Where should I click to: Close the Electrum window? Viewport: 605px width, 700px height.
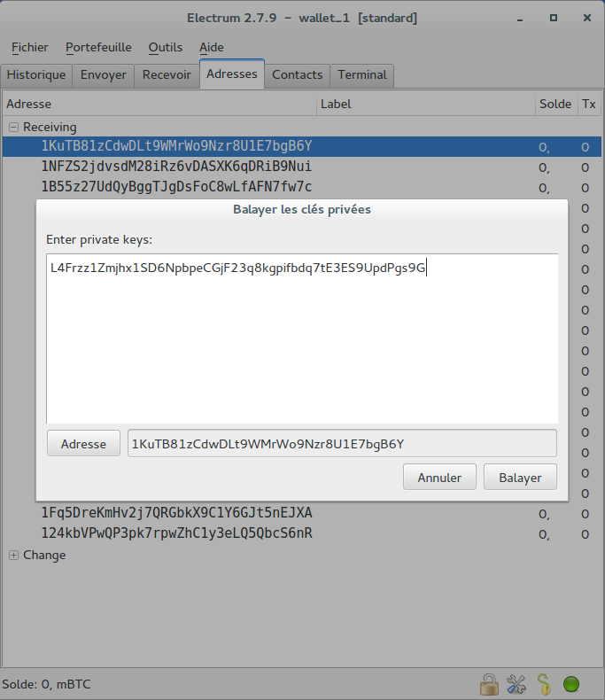coord(587,18)
